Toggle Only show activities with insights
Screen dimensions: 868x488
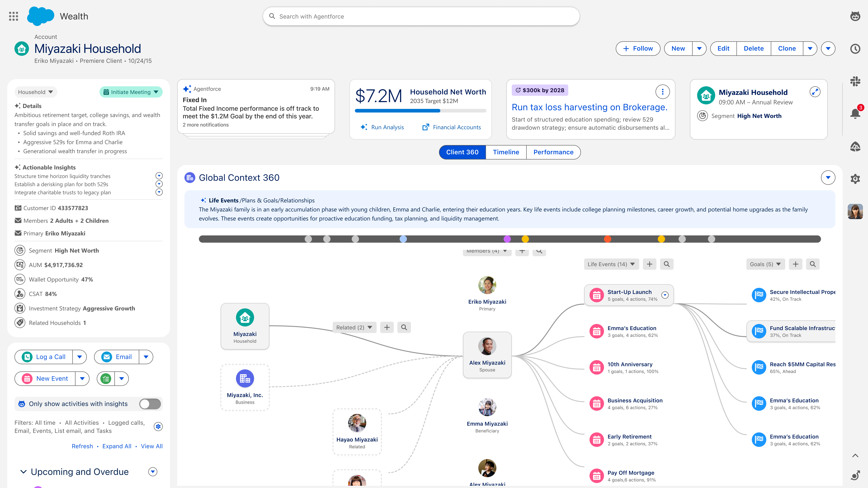pos(150,404)
